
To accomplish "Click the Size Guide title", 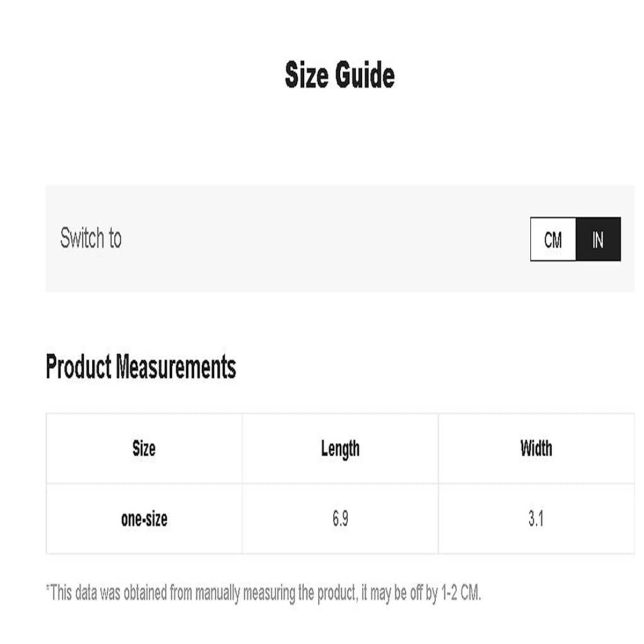I will click(340, 75).
